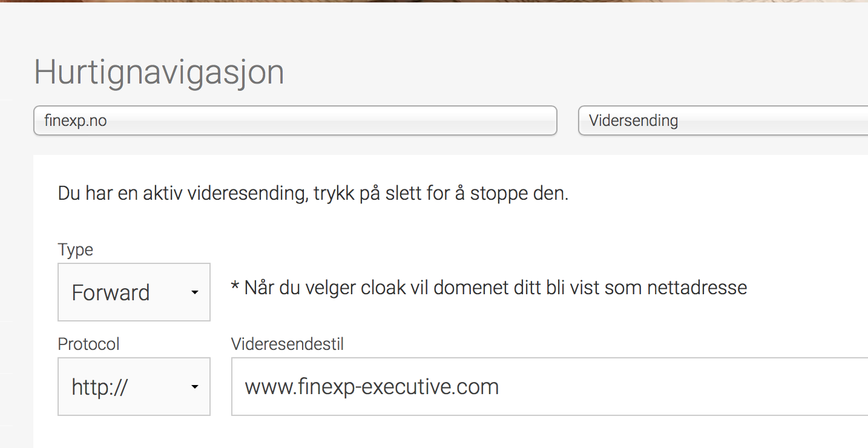The width and height of the screenshot is (868, 448).
Task: Click the Videresendestil field label
Action: click(x=288, y=344)
